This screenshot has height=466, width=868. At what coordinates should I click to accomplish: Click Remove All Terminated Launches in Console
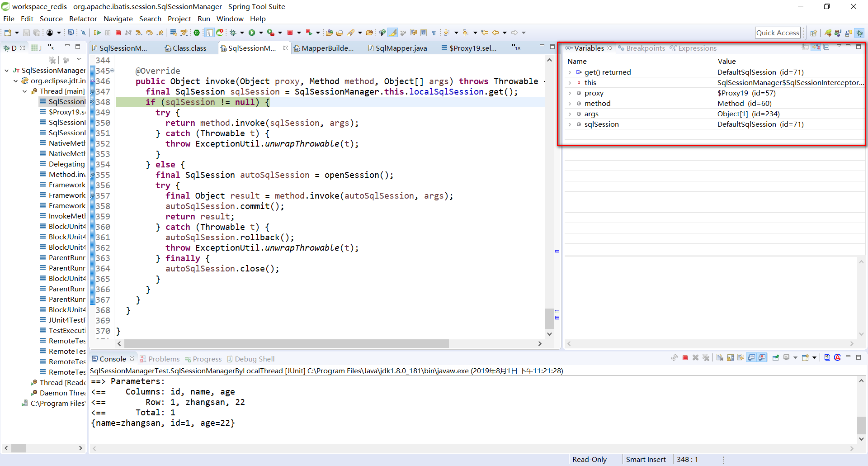coord(706,358)
